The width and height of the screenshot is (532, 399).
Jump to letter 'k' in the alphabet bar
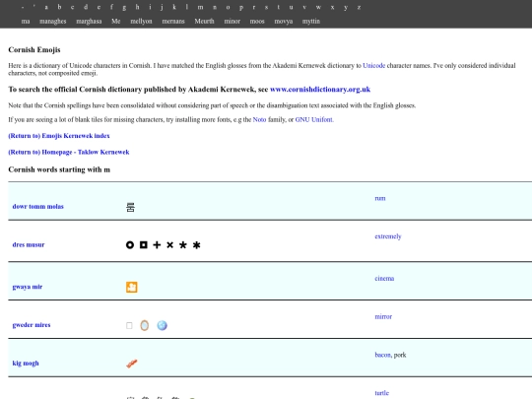174,7
